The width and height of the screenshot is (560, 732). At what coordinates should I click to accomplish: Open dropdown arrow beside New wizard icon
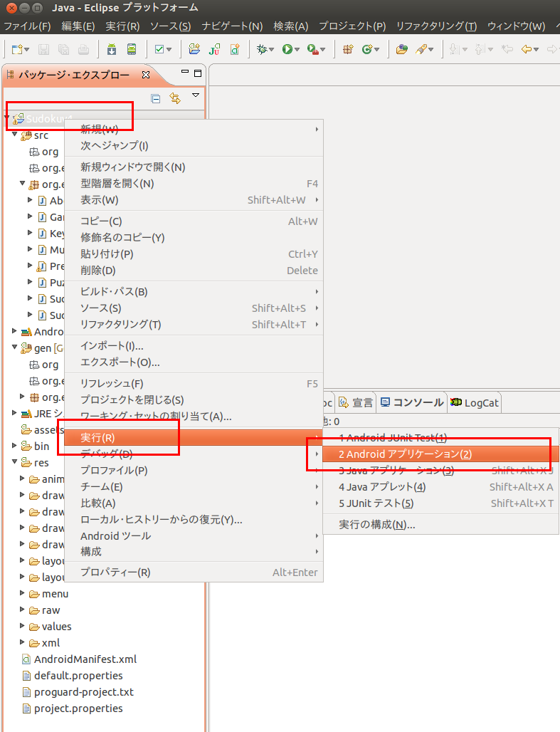tap(26, 49)
